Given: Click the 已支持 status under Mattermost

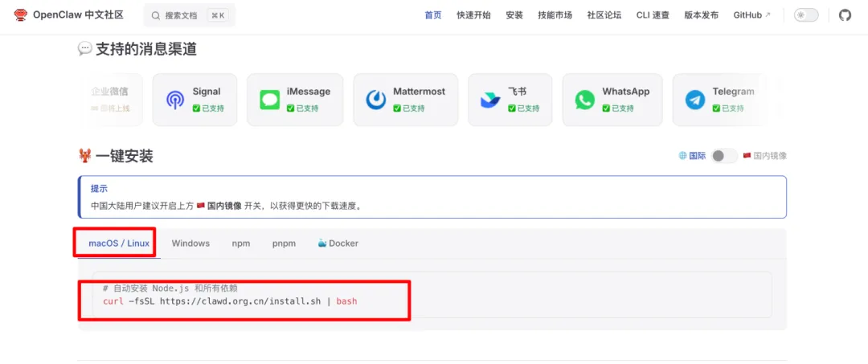Looking at the screenshot, I should pyautogui.click(x=408, y=108).
